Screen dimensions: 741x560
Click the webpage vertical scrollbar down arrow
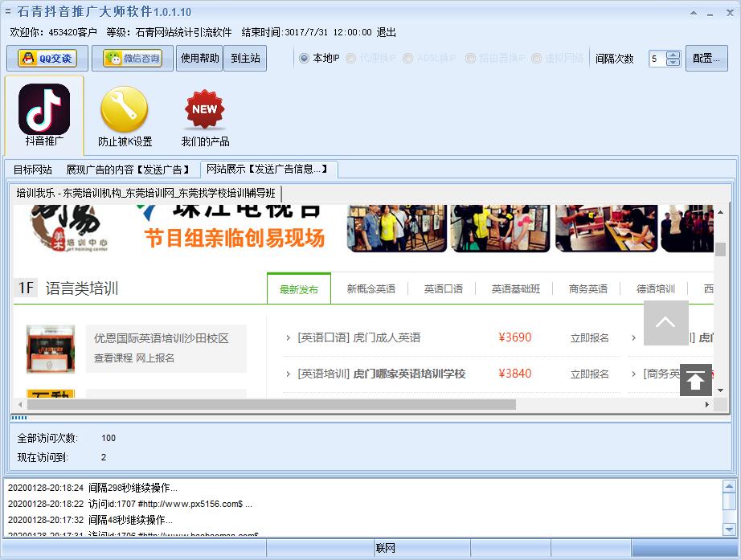(x=720, y=390)
